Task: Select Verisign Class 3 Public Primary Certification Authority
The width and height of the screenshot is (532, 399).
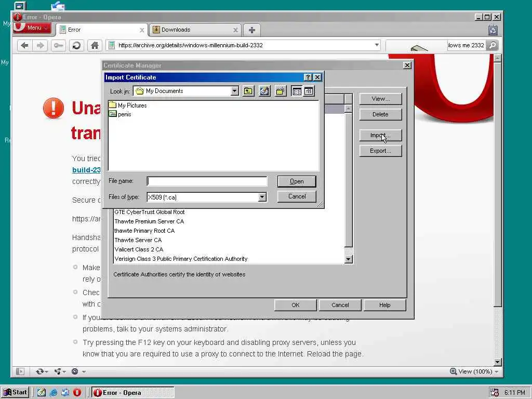Action: [181, 259]
